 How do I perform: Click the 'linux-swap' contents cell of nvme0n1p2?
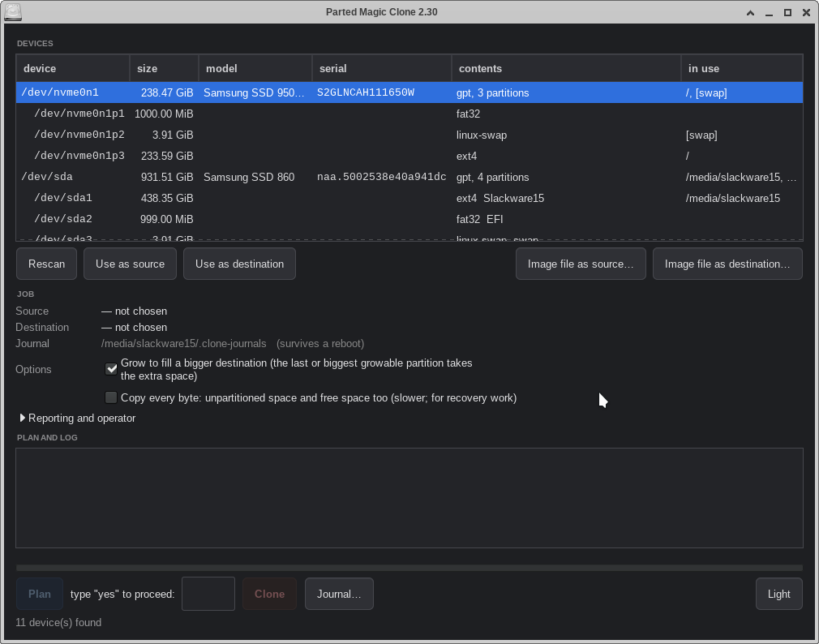[482, 135]
